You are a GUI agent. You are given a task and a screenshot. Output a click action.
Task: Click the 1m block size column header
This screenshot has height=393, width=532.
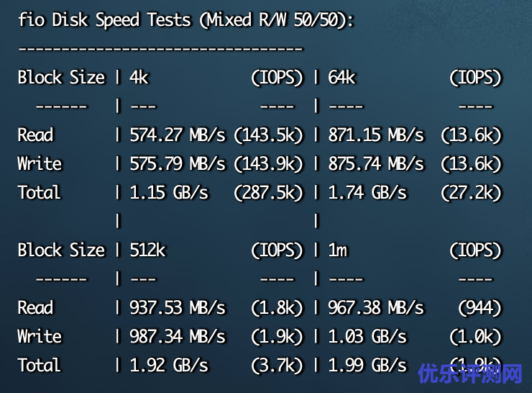tap(337, 250)
